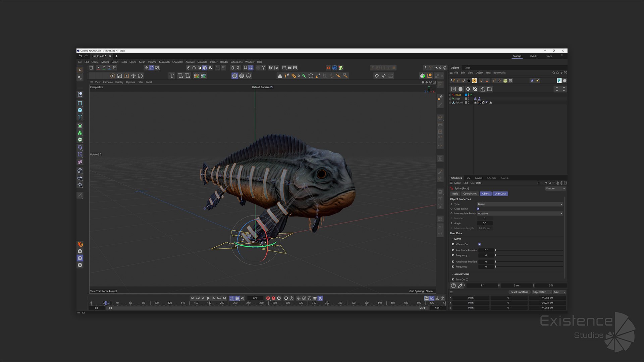Play the animation forward
The image size is (644, 362).
[x=208, y=298]
